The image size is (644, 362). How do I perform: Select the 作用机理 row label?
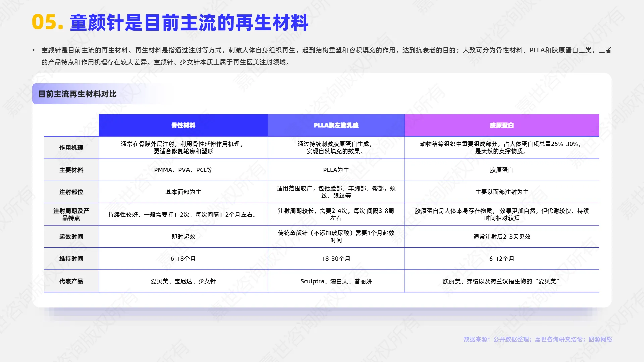pyautogui.click(x=71, y=147)
